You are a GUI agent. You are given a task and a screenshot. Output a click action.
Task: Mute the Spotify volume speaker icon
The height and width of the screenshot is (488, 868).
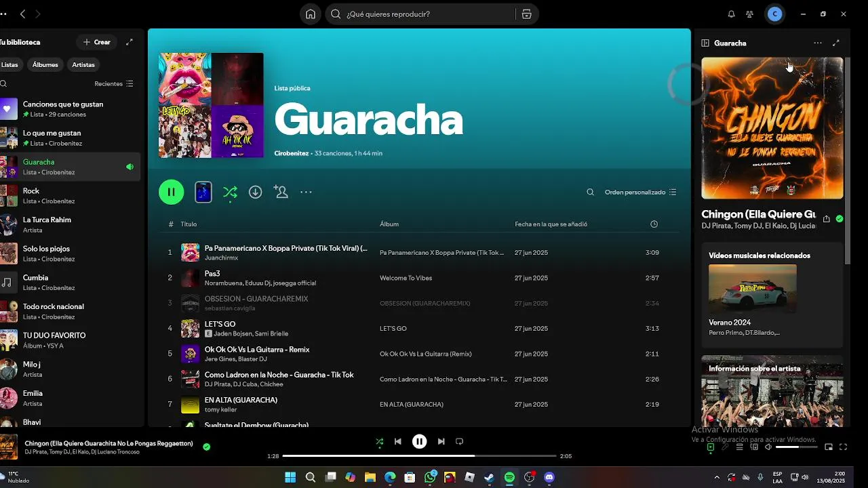coord(768,447)
